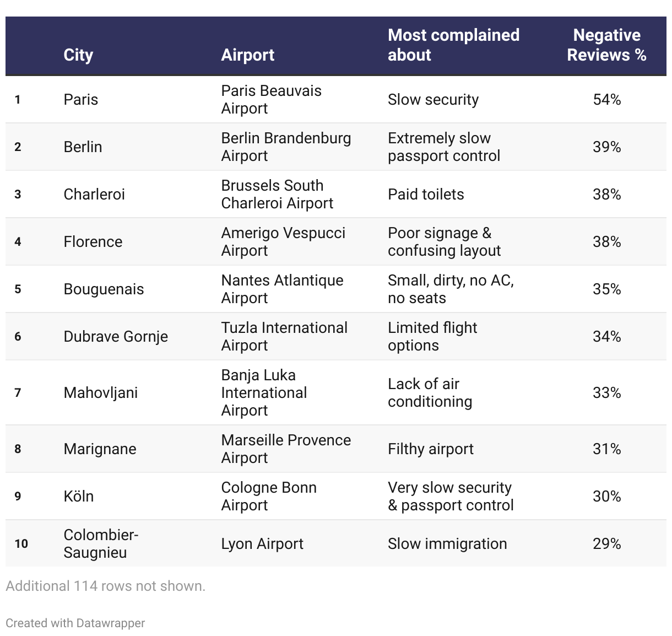Viewport: 672px width, 636px height.
Task: Click the Airport column header
Action: tap(248, 55)
